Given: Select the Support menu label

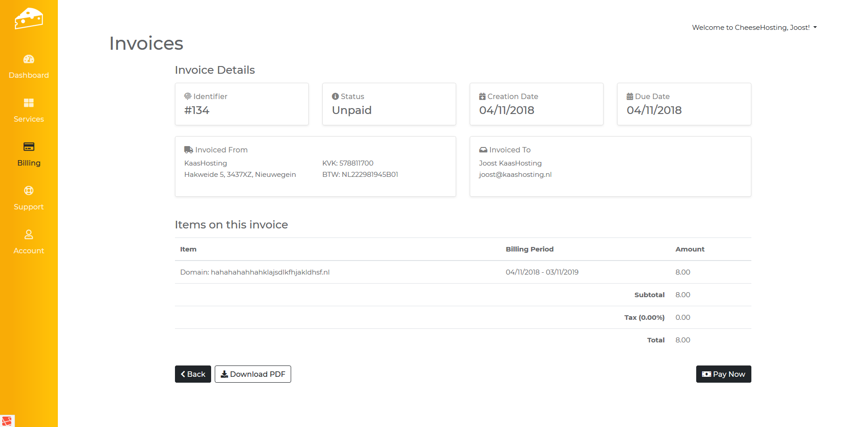Looking at the screenshot, I should click(x=28, y=207).
